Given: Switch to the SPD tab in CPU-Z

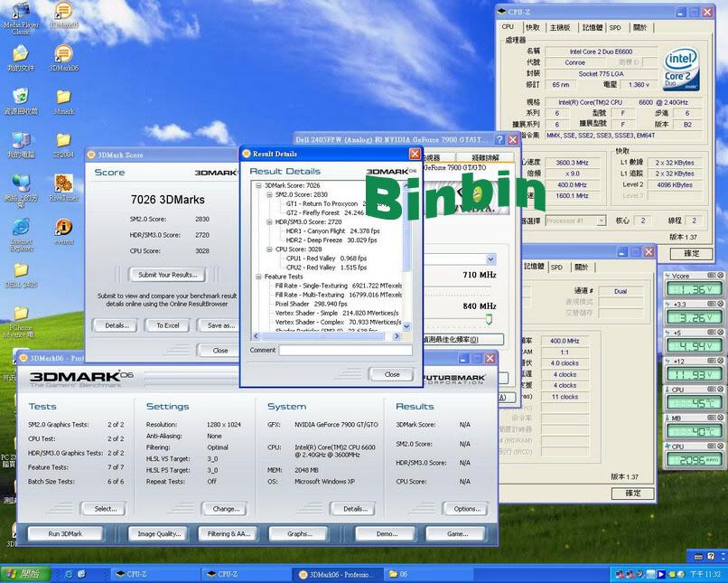Looking at the screenshot, I should [614, 28].
